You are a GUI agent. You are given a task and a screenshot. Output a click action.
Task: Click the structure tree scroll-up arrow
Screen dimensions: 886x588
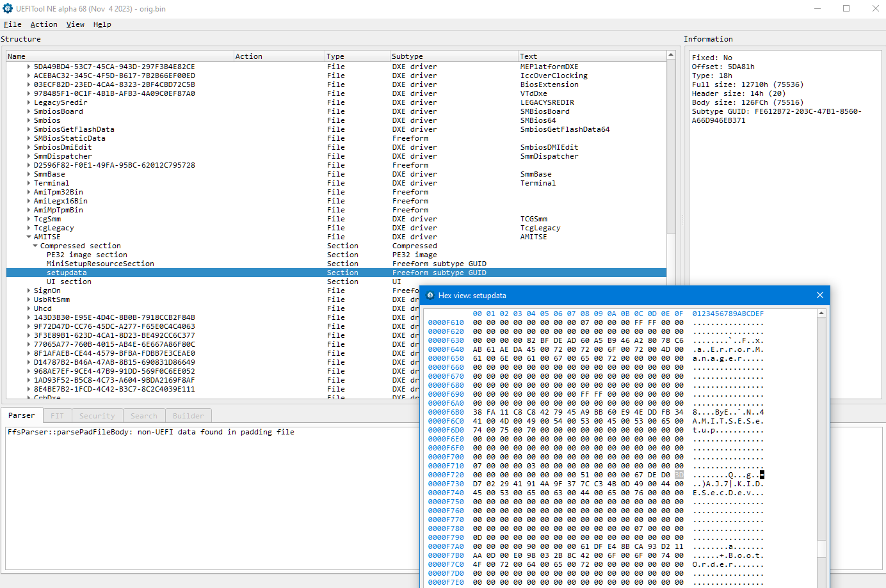671,56
